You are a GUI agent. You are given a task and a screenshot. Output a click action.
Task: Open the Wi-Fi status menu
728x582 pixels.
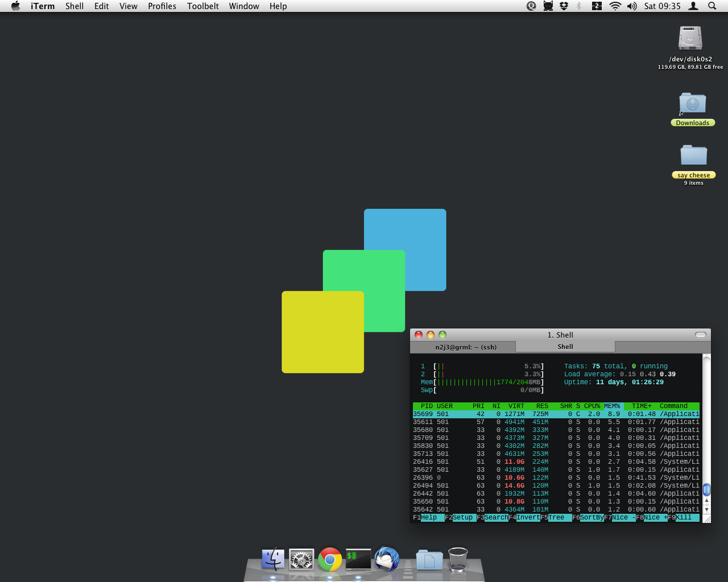coord(615,6)
